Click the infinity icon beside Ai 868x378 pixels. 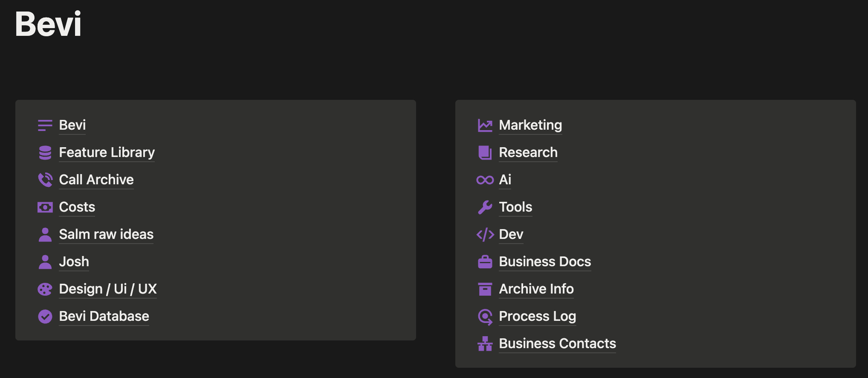[x=485, y=180]
